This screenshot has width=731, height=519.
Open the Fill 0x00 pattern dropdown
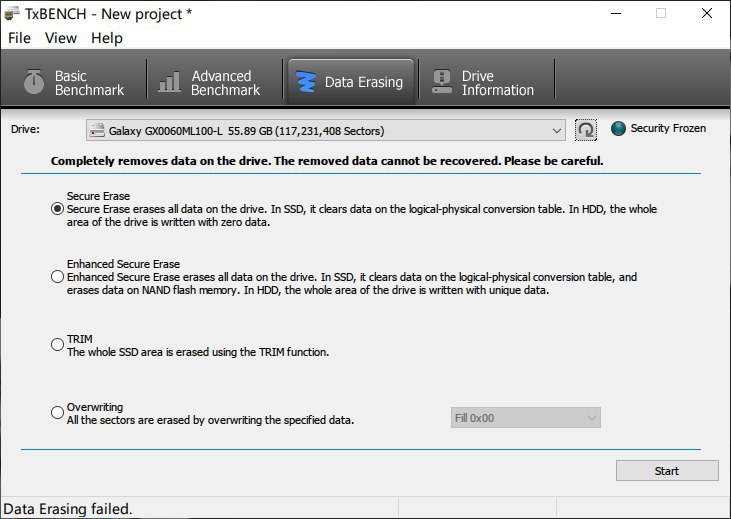coord(526,417)
